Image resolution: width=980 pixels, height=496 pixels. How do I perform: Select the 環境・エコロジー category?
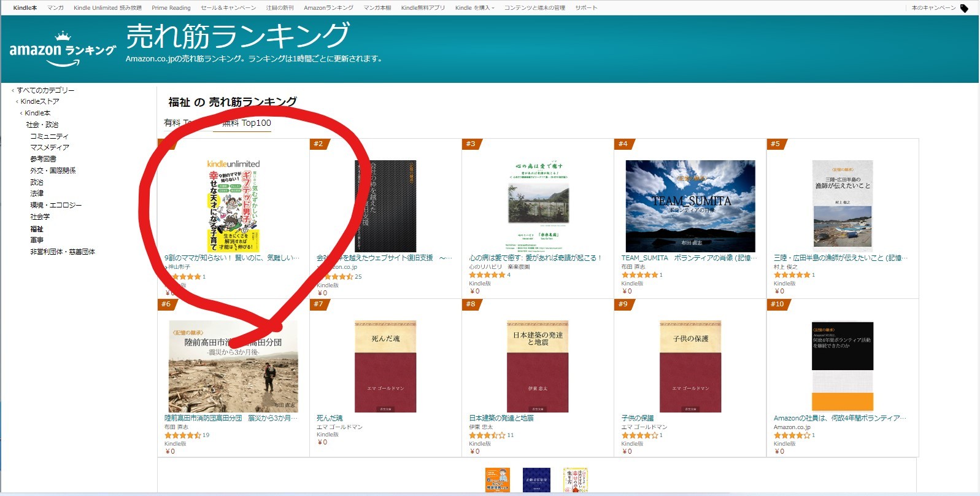pyautogui.click(x=56, y=205)
